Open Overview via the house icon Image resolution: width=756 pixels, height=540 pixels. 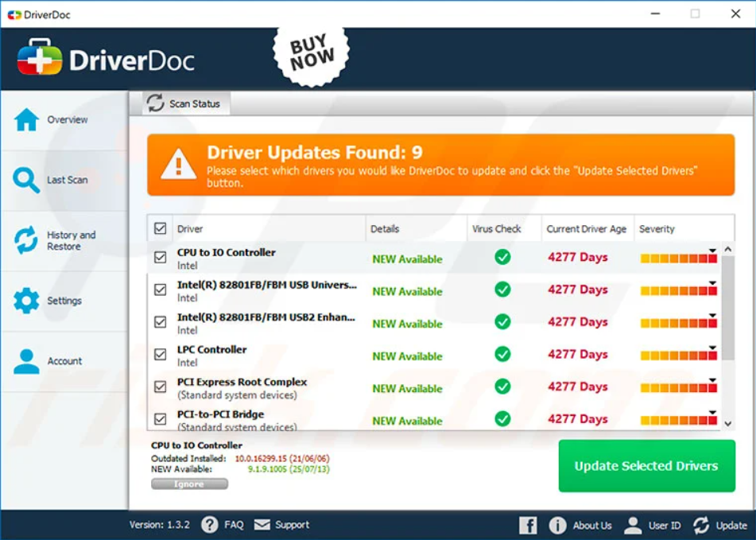click(x=26, y=119)
